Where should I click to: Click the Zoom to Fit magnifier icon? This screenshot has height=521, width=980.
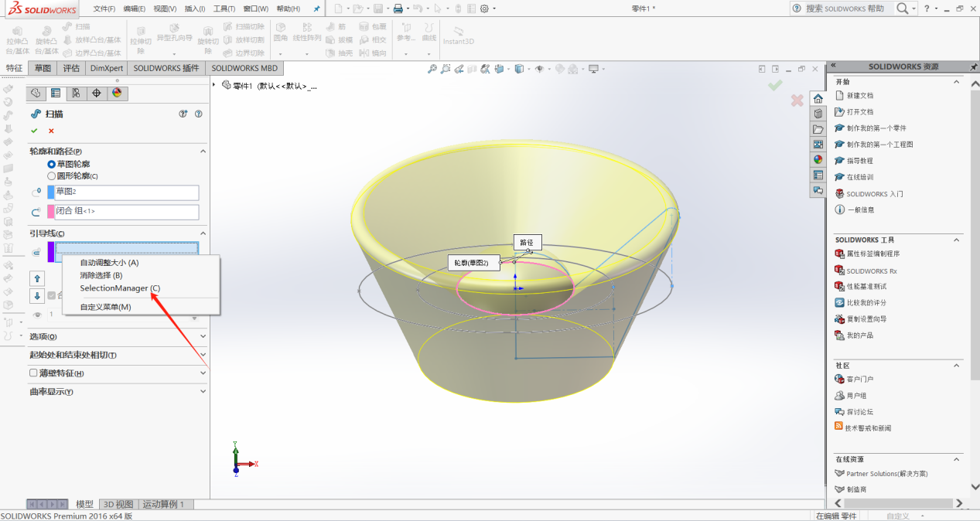coord(433,69)
